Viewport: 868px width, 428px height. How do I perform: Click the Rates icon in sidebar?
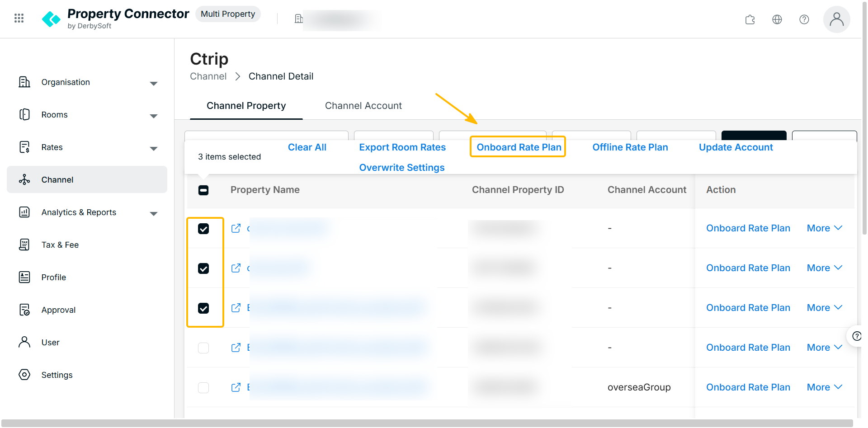[x=24, y=147]
